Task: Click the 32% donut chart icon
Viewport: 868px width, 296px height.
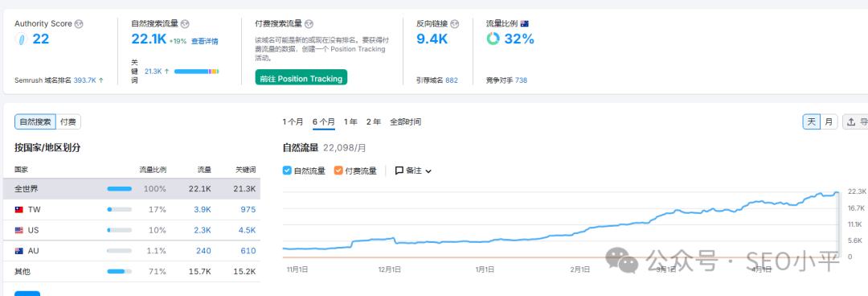Action: pos(493,39)
